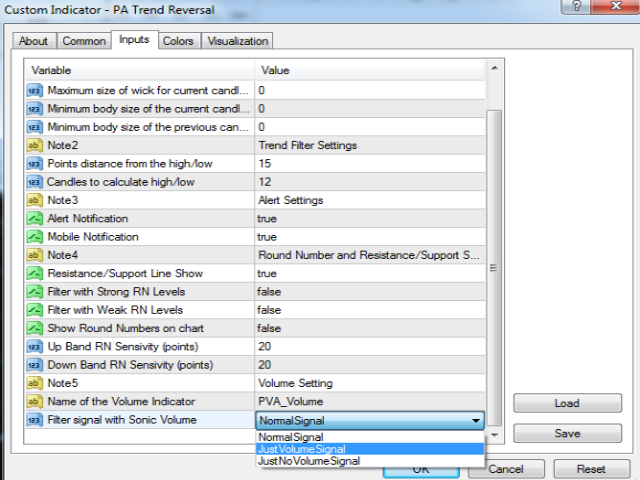This screenshot has height=480, width=640.
Task: Switch to the Common tab
Action: click(x=84, y=41)
